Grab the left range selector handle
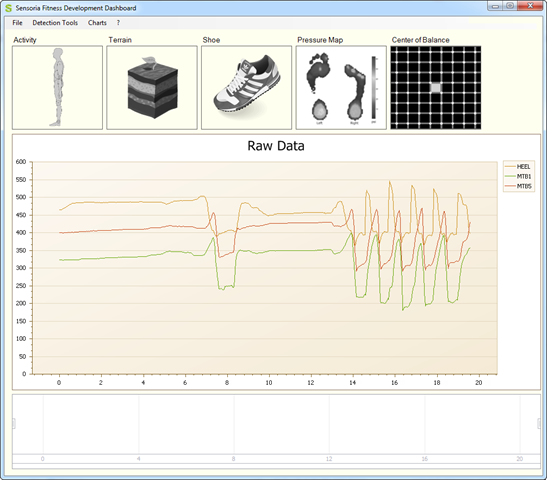Viewport: 547px width, 480px height. point(14,423)
